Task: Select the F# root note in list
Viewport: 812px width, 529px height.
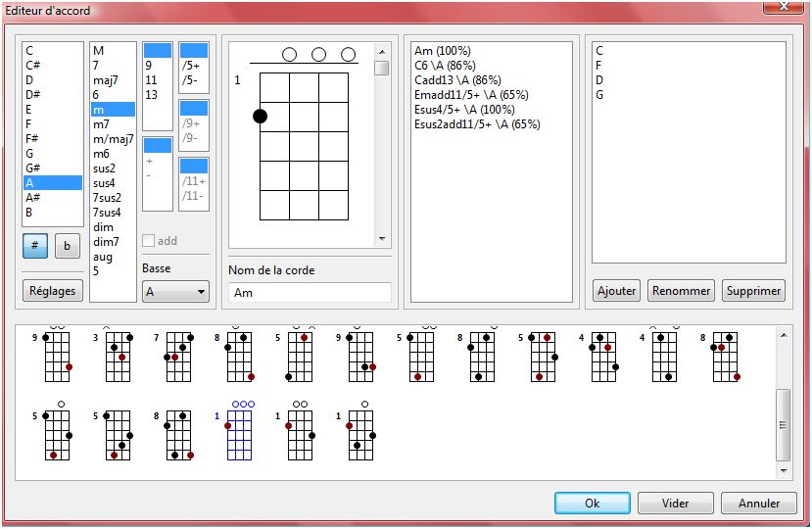Action: click(x=30, y=139)
